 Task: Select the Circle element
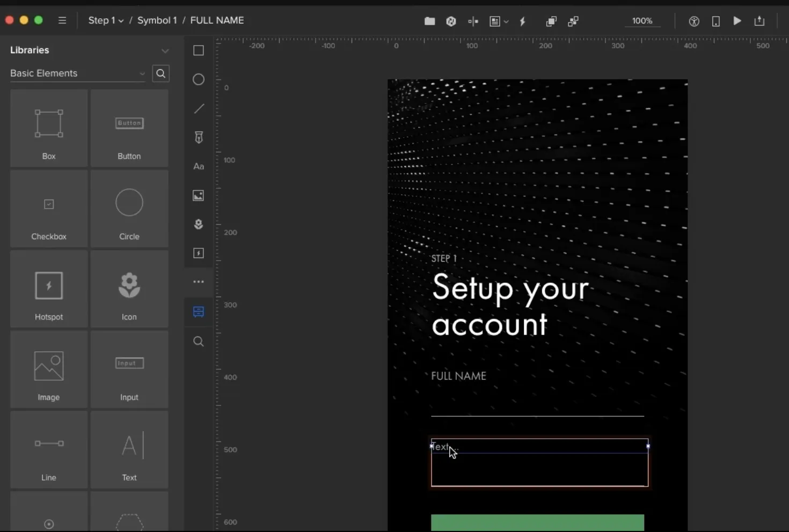(129, 209)
